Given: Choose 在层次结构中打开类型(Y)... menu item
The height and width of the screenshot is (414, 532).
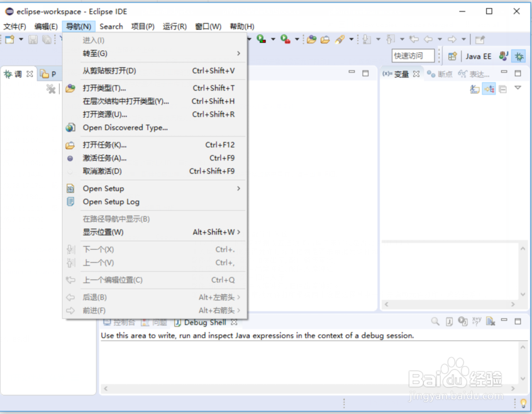Looking at the screenshot, I should [154, 101].
